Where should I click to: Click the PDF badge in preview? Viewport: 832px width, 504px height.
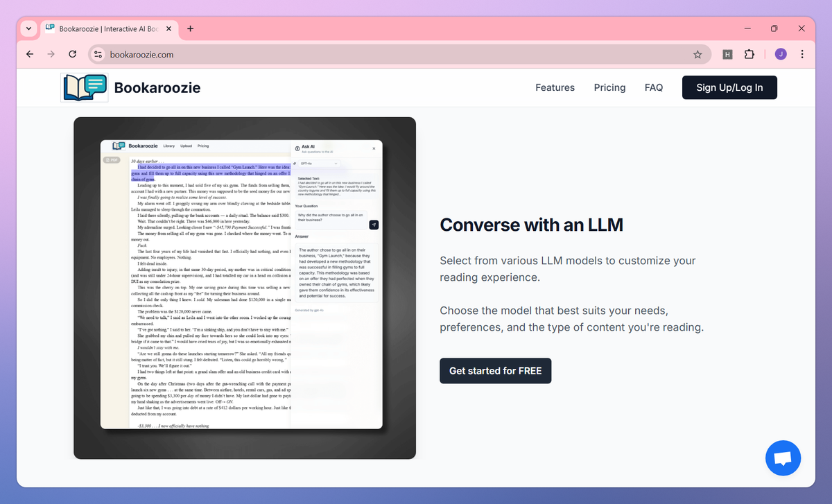(x=112, y=160)
